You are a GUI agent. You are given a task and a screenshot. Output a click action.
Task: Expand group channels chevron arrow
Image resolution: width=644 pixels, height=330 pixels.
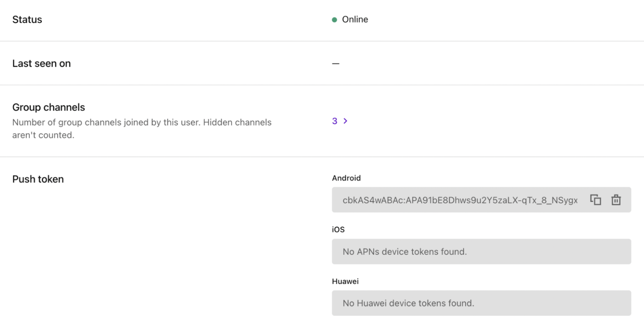345,121
